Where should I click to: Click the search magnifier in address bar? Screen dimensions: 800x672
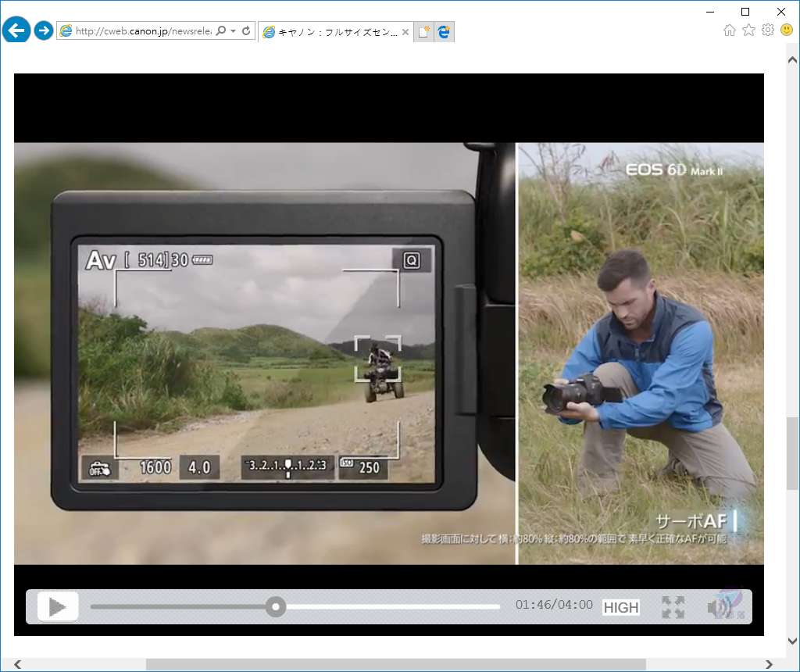tap(221, 31)
